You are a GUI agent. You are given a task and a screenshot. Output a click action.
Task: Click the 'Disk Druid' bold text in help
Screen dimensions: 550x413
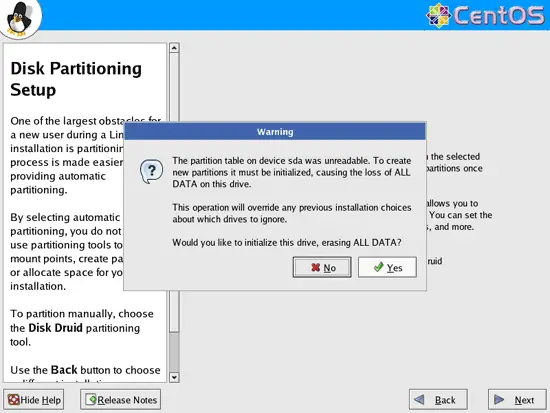55,328
